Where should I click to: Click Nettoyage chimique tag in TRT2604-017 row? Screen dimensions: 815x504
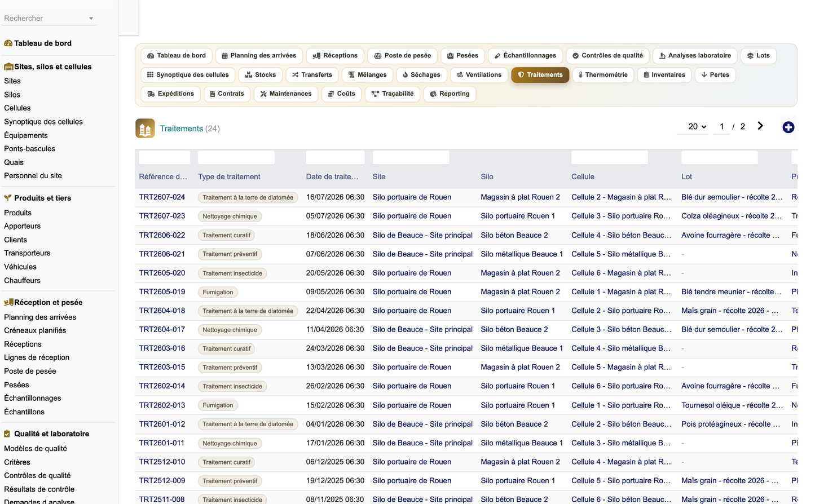230,330
